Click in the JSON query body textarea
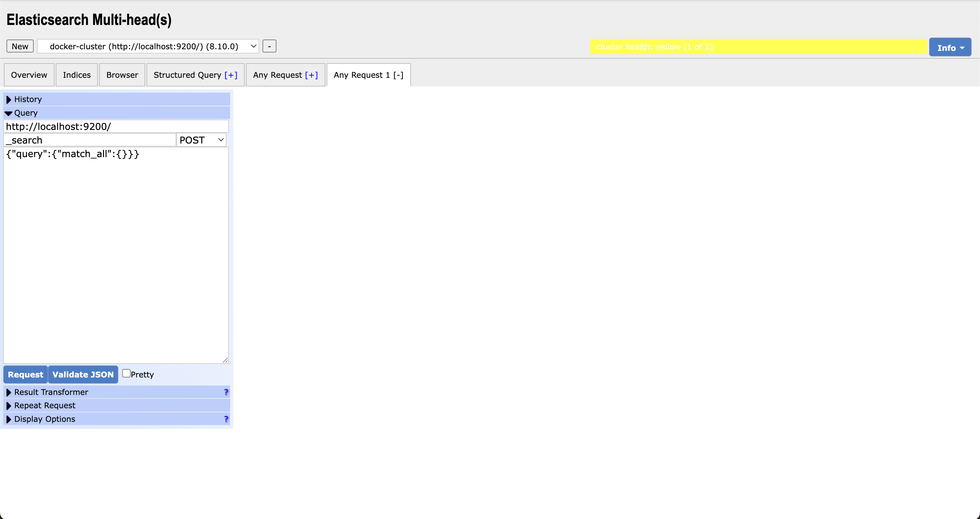980x519 pixels. (x=116, y=255)
